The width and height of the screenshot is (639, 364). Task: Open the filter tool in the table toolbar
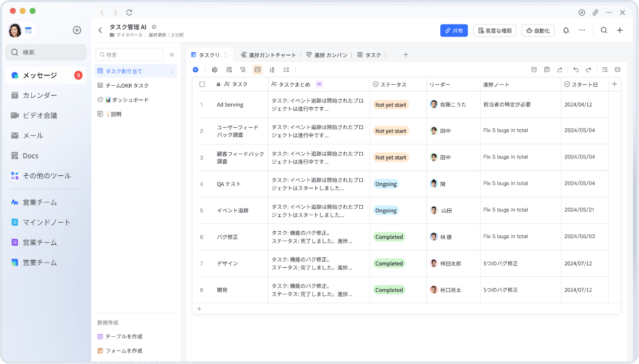point(243,70)
